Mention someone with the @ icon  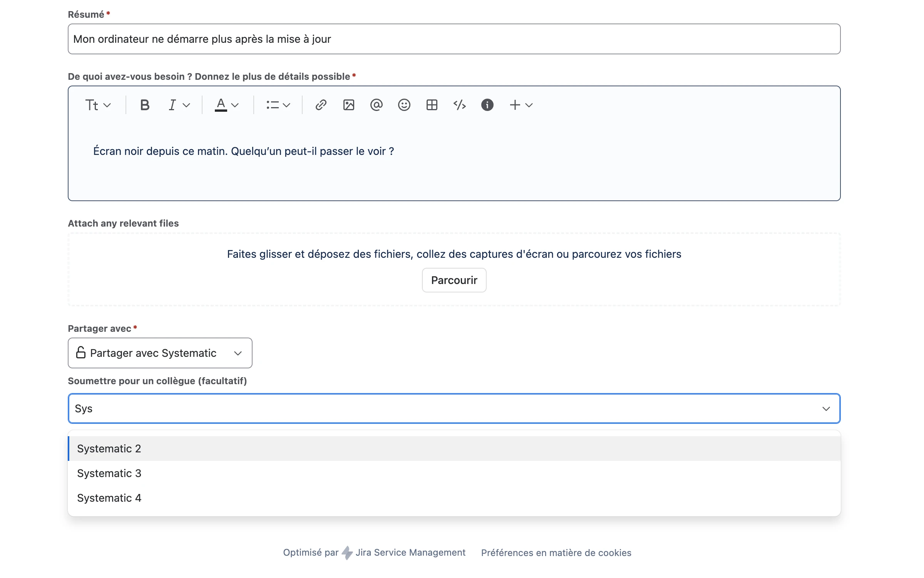(377, 105)
